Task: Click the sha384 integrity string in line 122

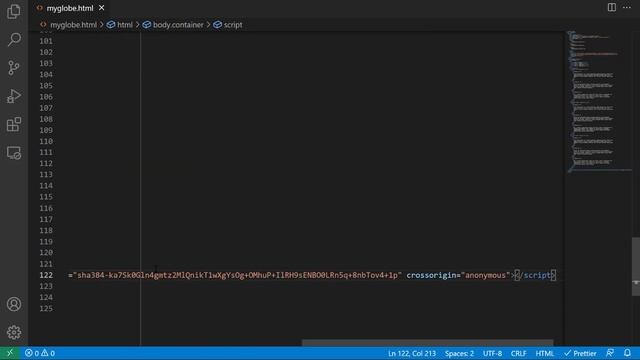Action: click(x=237, y=275)
